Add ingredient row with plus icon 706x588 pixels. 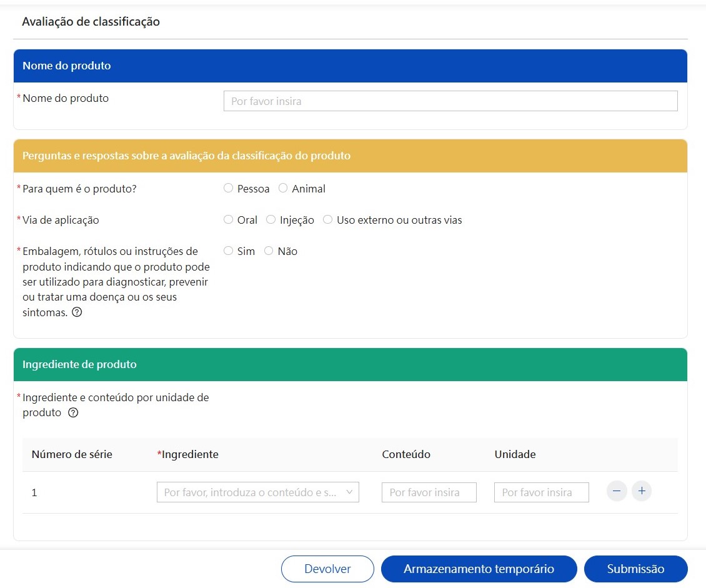[x=641, y=492]
